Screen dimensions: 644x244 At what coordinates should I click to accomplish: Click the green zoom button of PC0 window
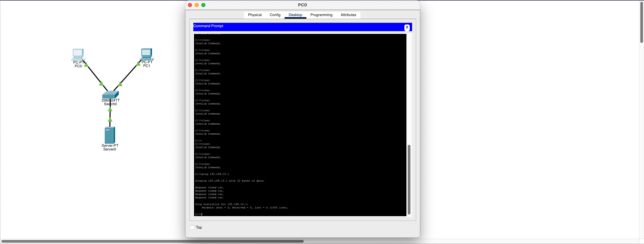203,5
